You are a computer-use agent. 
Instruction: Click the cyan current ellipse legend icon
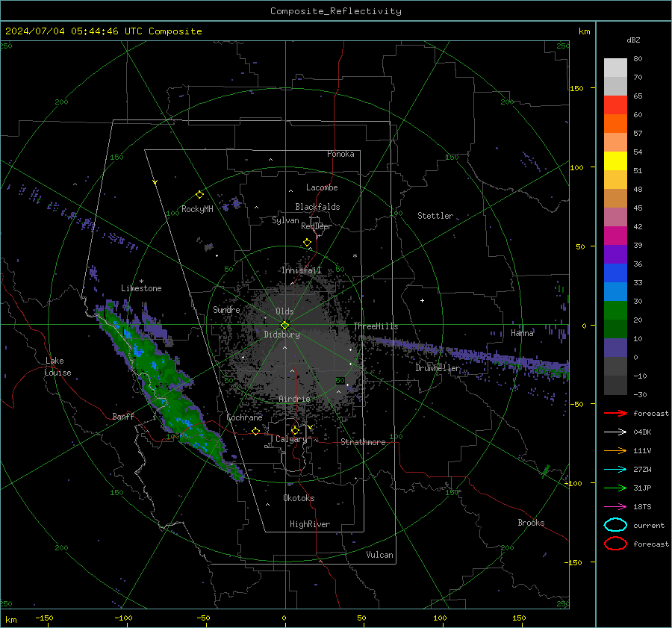pyautogui.click(x=615, y=525)
